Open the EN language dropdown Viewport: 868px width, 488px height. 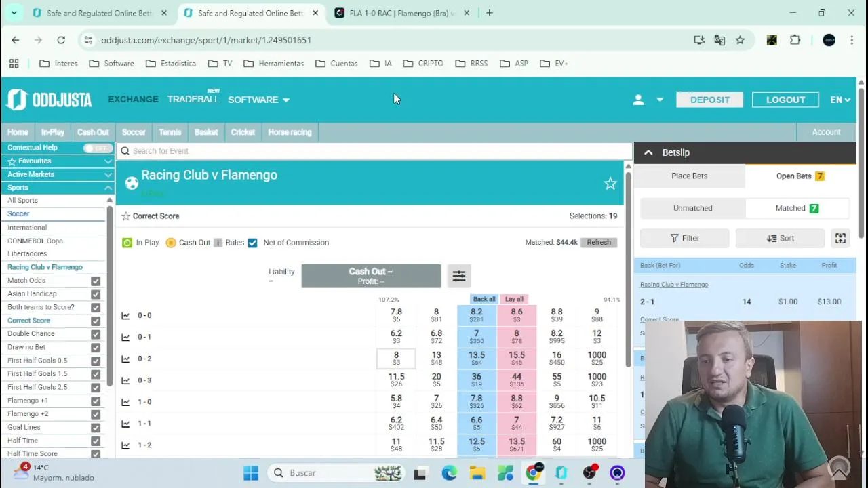840,100
